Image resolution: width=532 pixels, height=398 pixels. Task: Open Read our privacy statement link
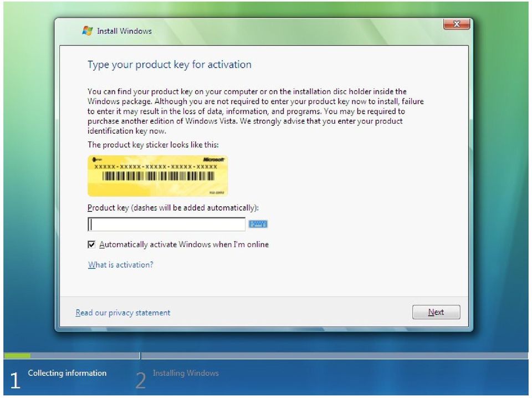(x=123, y=313)
